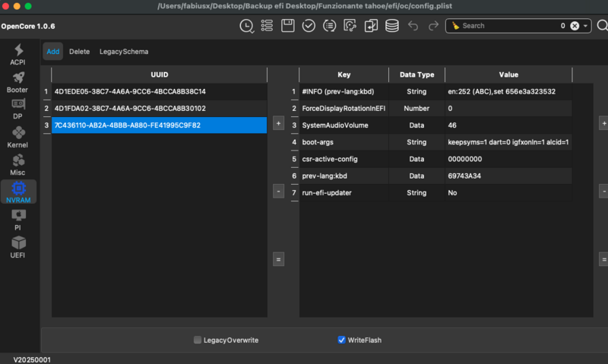Enable the LegacyOverwrite checkbox
Viewport: 608px width, 364px height.
198,340
